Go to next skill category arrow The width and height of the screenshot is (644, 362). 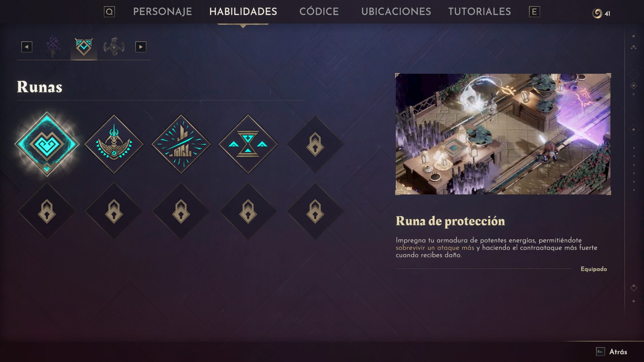pyautogui.click(x=141, y=47)
